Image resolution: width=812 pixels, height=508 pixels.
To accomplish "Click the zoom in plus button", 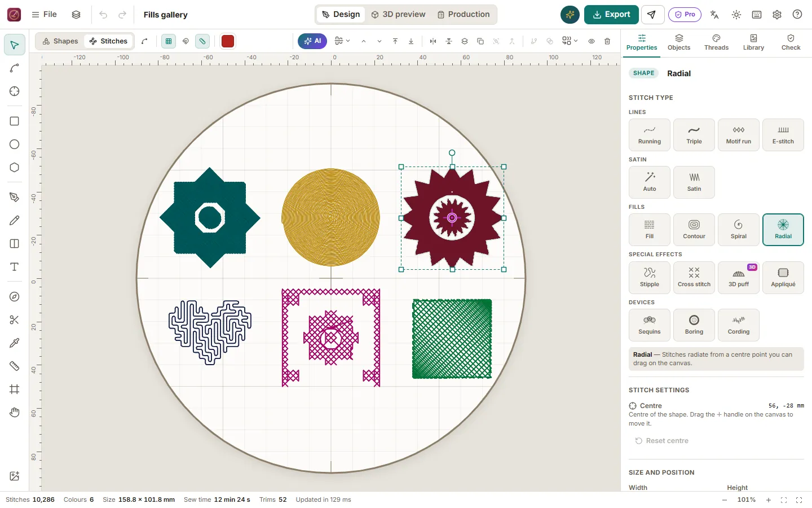I will (x=768, y=500).
